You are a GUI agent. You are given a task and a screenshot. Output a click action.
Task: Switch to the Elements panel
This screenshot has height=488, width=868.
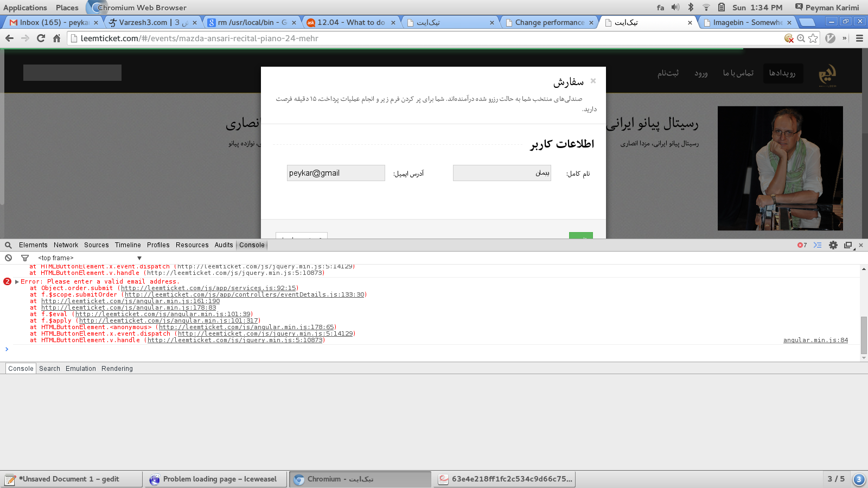click(x=33, y=245)
